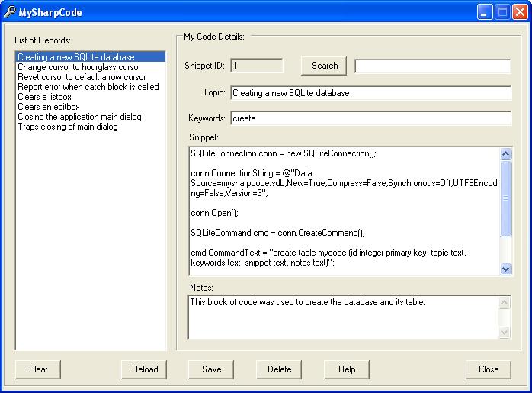Click the Snippet ID field
Viewport: 532px width, 393px height.
click(257, 66)
